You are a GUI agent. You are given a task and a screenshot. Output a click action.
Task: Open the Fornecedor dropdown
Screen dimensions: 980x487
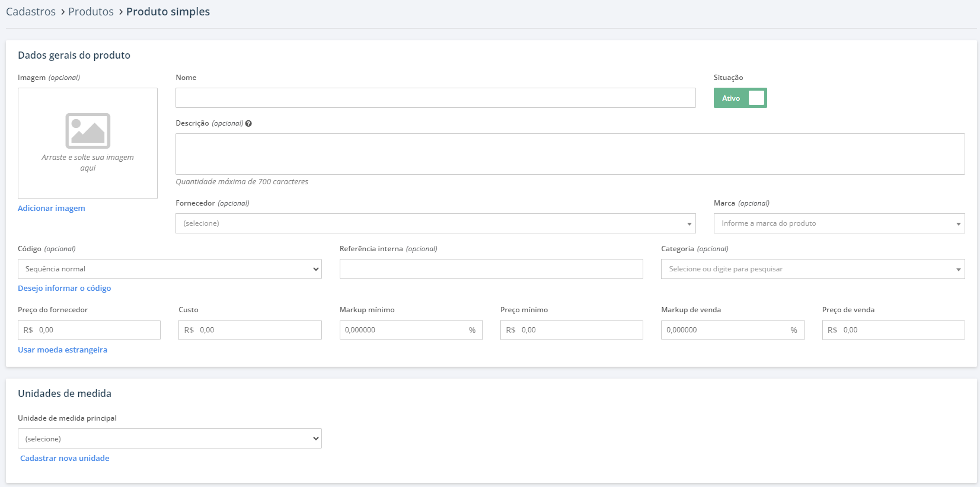click(x=436, y=223)
